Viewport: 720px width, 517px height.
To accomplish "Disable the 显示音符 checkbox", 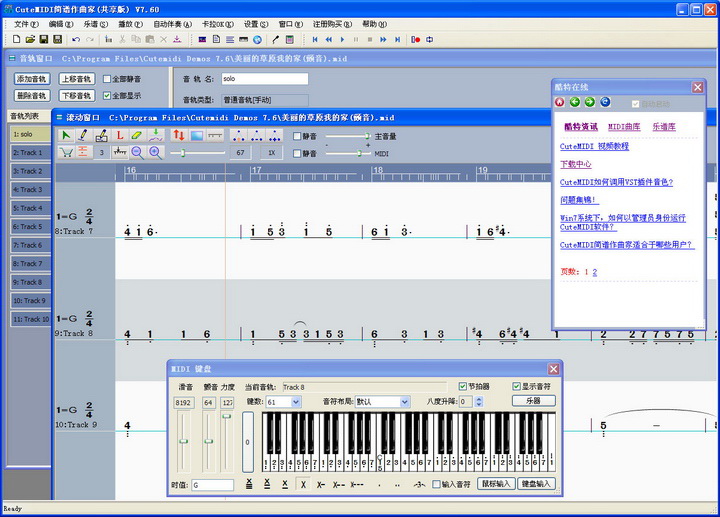I will 516,386.
